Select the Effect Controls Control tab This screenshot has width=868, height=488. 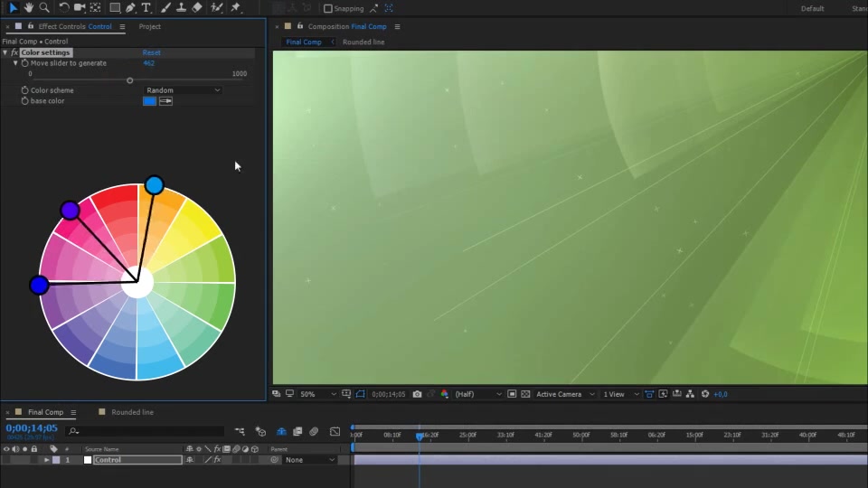75,26
